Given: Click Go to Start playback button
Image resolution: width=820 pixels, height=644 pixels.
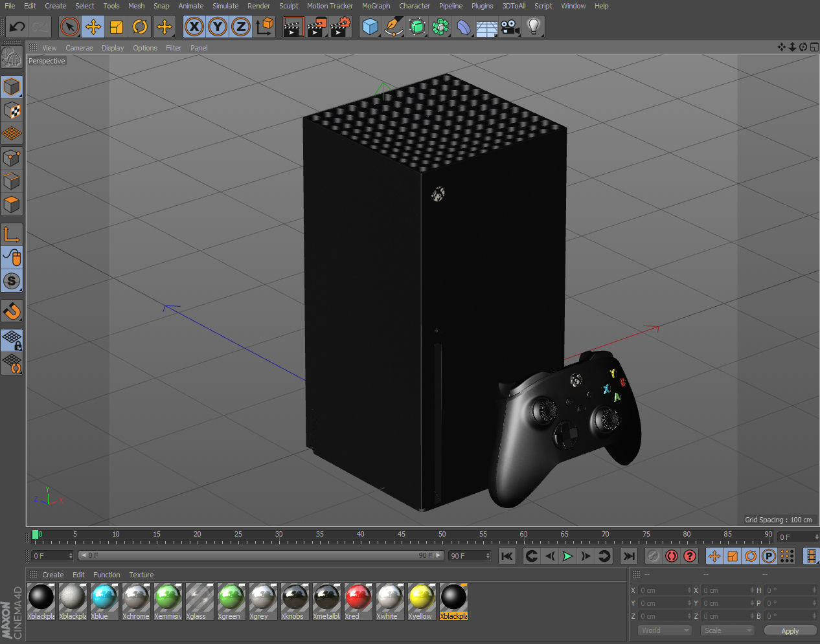Looking at the screenshot, I should tap(507, 556).
